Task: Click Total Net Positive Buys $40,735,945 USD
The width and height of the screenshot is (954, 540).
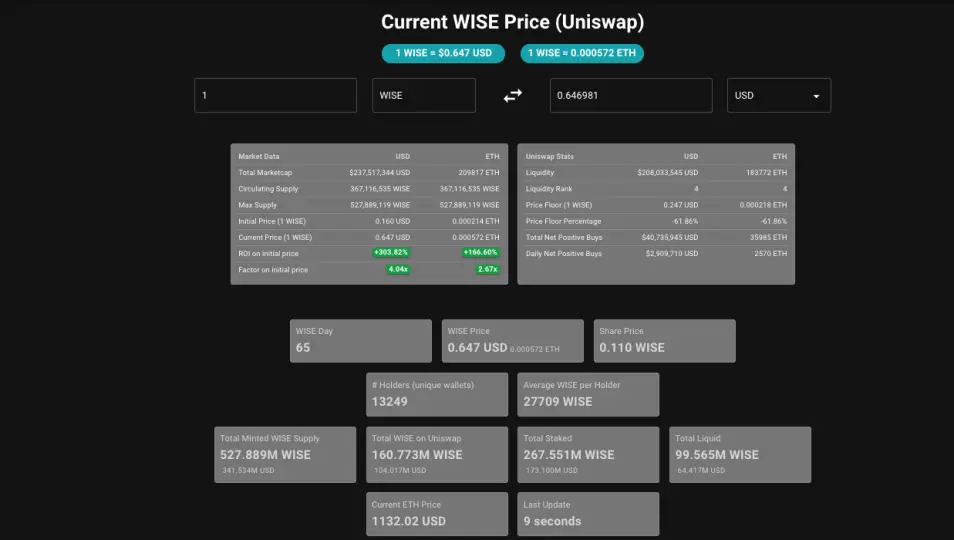Action: 670,238
